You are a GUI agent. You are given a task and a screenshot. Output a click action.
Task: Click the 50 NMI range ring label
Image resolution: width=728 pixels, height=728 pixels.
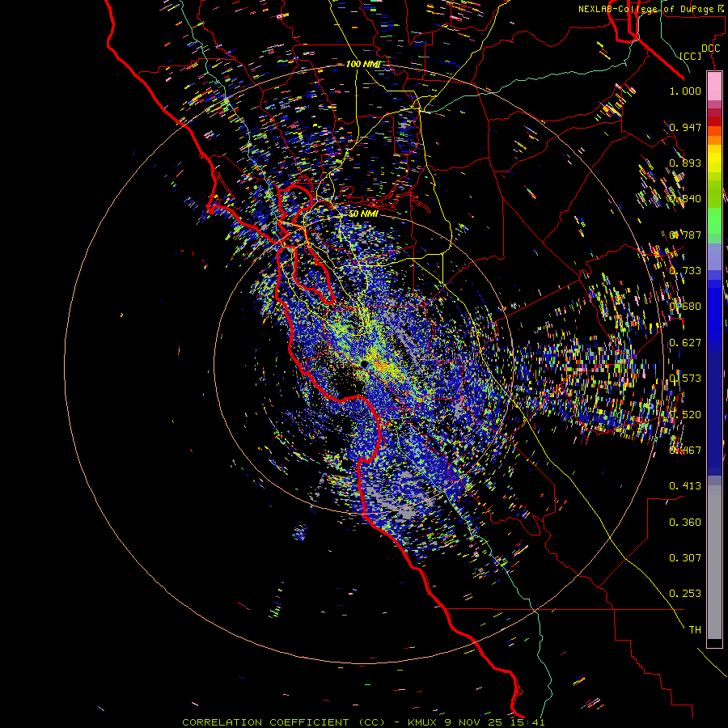point(363,214)
